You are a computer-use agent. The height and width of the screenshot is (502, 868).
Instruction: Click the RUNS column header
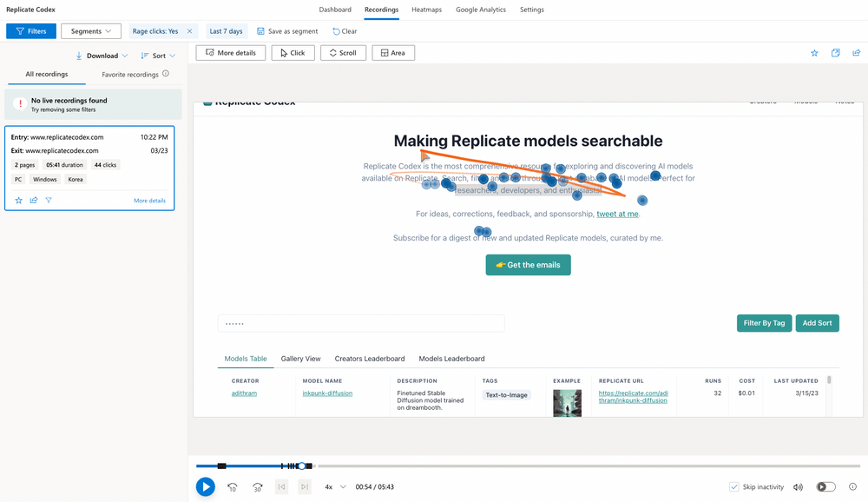pos(713,381)
